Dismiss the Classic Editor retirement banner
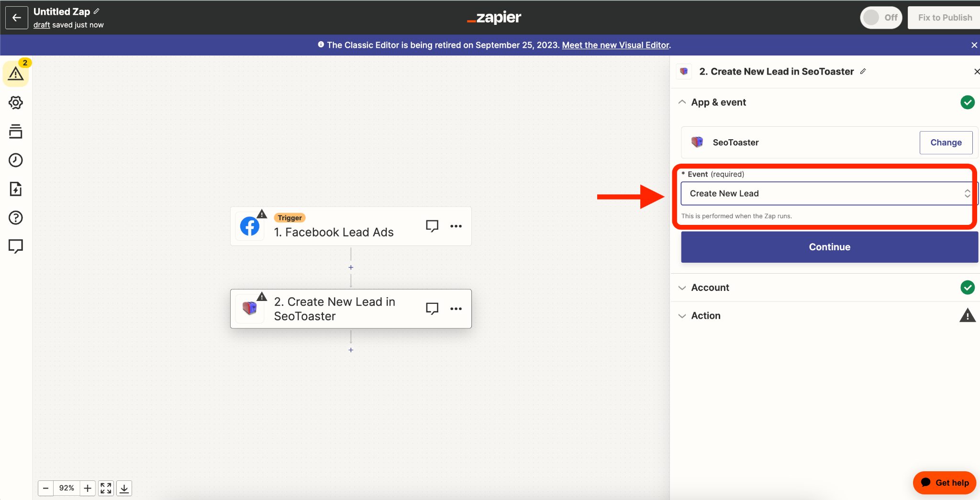 tap(974, 45)
